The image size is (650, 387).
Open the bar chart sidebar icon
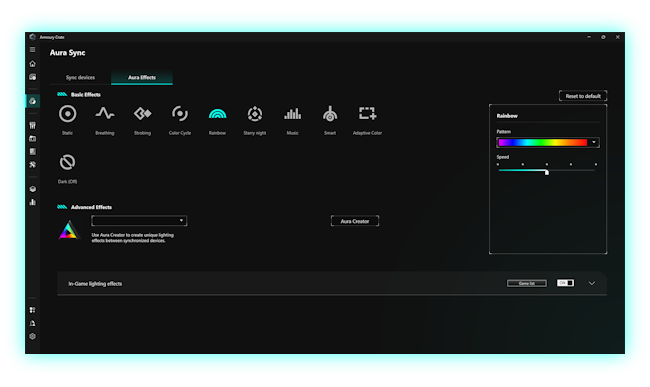(32, 202)
